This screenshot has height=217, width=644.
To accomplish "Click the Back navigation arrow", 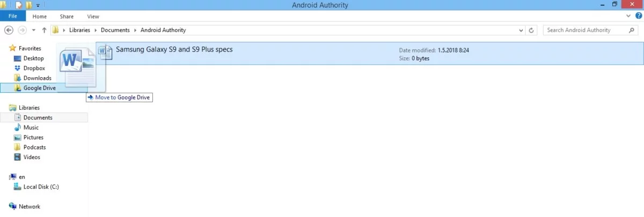I will 9,30.
